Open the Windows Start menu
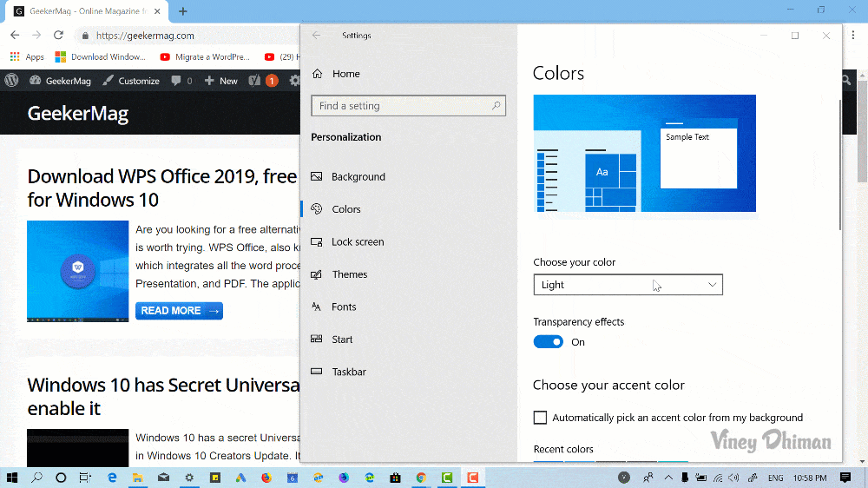Image resolution: width=868 pixels, height=488 pixels. pyautogui.click(x=11, y=478)
